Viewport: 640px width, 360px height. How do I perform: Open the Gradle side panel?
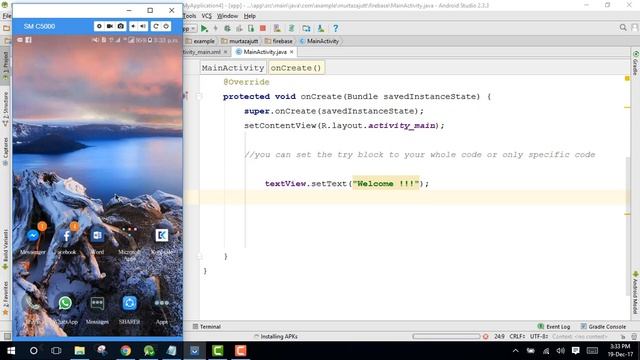click(x=636, y=63)
